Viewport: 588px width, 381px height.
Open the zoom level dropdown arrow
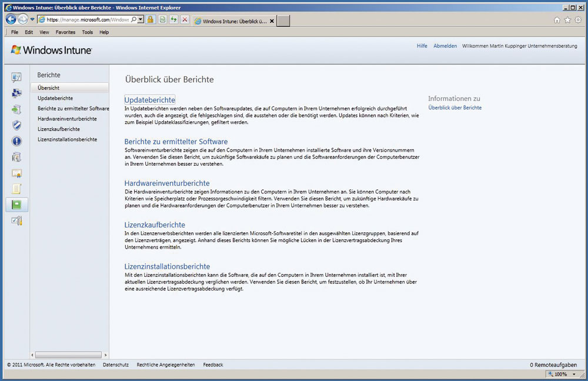click(574, 375)
